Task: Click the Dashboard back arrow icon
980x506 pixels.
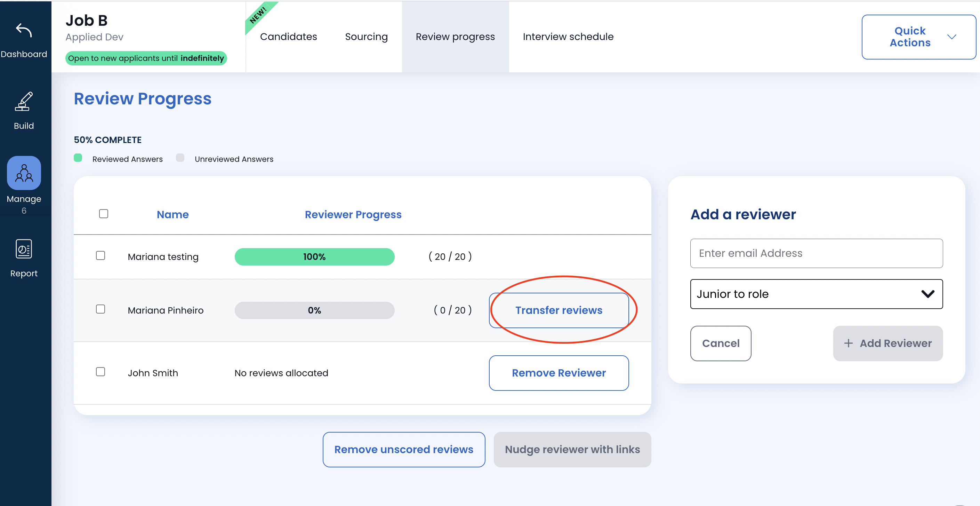Action: tap(24, 31)
